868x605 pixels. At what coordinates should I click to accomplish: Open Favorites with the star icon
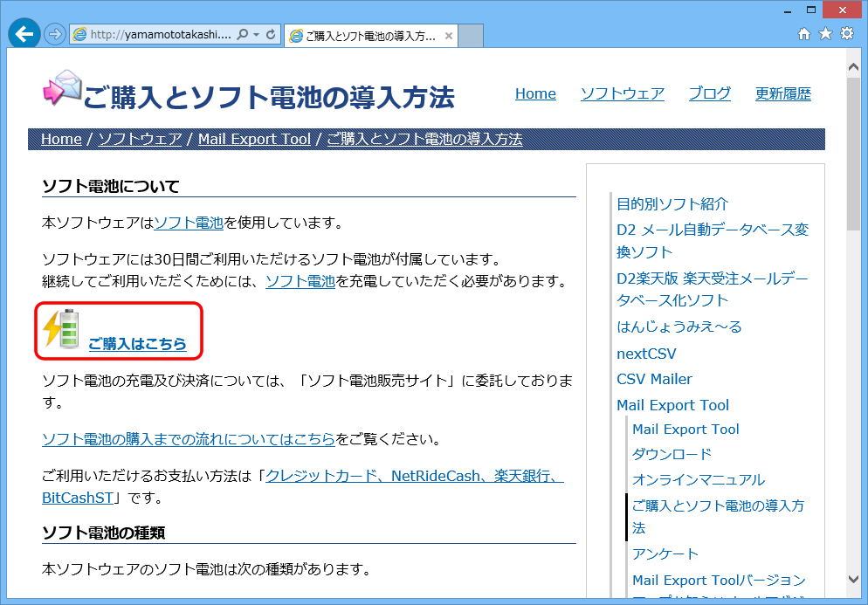[825, 34]
